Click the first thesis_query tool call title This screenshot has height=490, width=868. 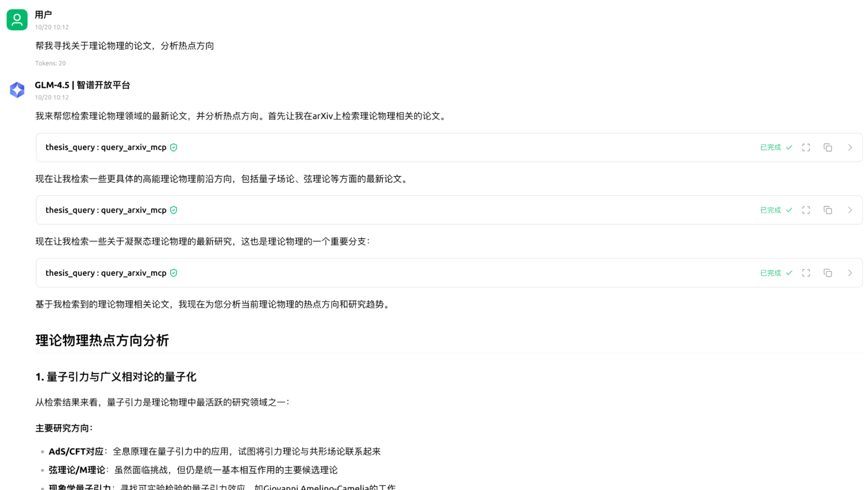[x=106, y=148]
